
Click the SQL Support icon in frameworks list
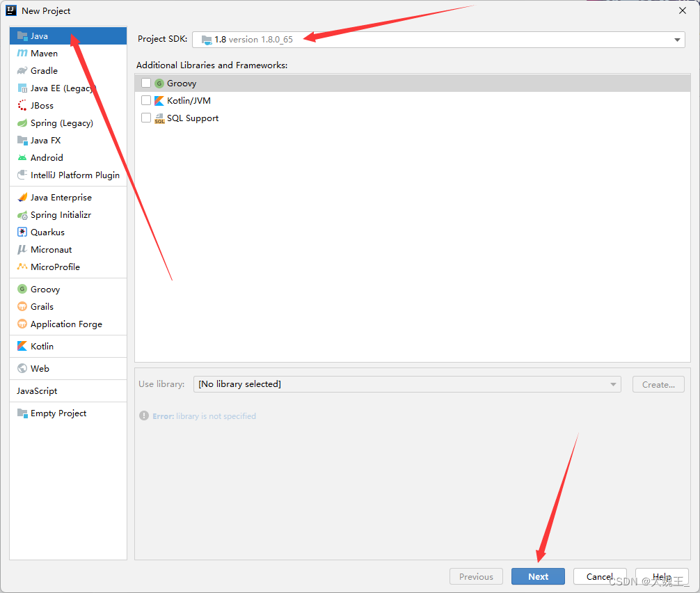(x=159, y=118)
